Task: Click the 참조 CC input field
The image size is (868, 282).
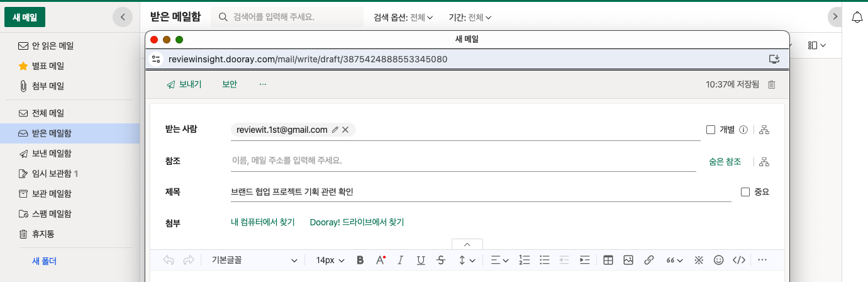Action: coord(462,161)
